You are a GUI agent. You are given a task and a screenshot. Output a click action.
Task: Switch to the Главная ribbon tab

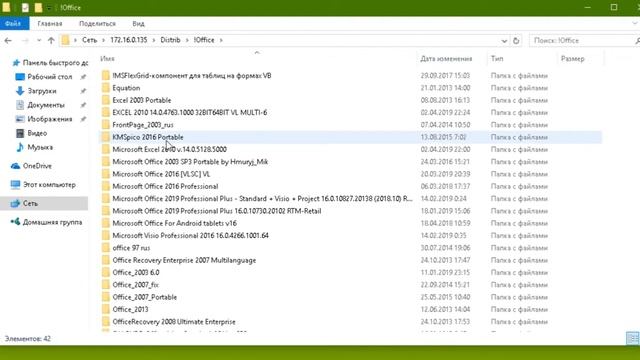[x=50, y=24]
